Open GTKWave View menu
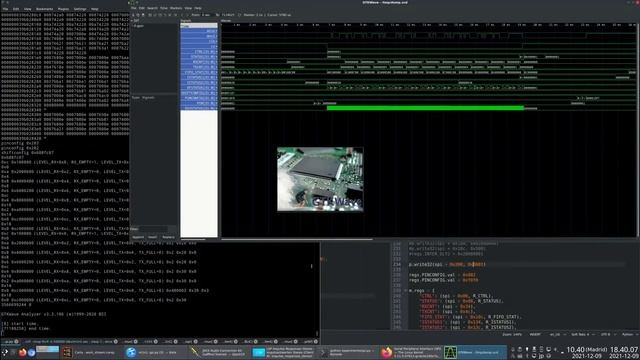This screenshot has height=360, width=640. [188, 8]
